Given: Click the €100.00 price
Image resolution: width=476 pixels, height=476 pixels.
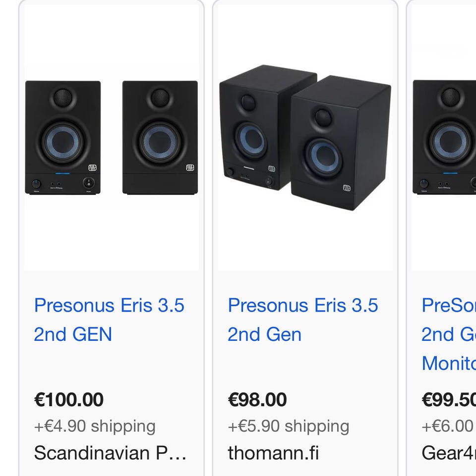Looking at the screenshot, I should (69, 400).
